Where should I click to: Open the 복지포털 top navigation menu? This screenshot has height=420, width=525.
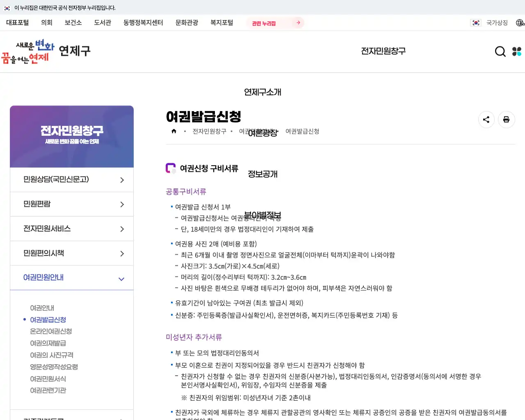[221, 23]
